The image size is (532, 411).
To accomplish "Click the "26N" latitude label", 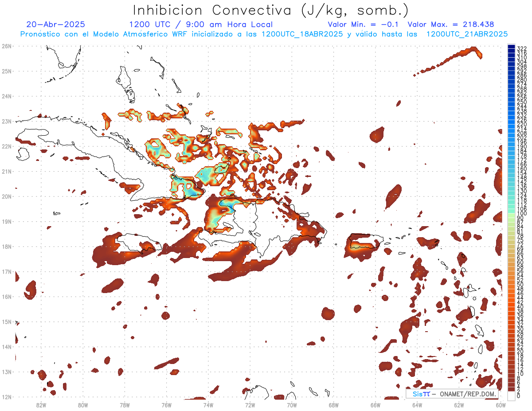I will (6, 46).
